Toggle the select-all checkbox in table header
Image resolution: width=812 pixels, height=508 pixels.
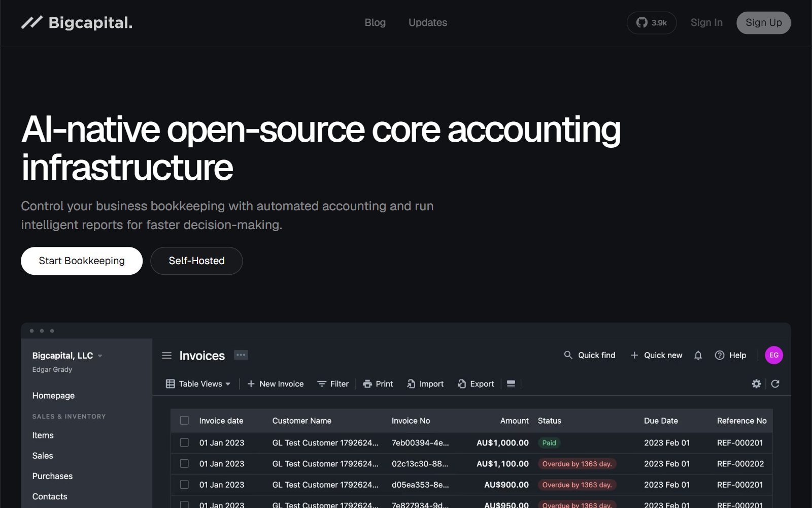tap(184, 421)
